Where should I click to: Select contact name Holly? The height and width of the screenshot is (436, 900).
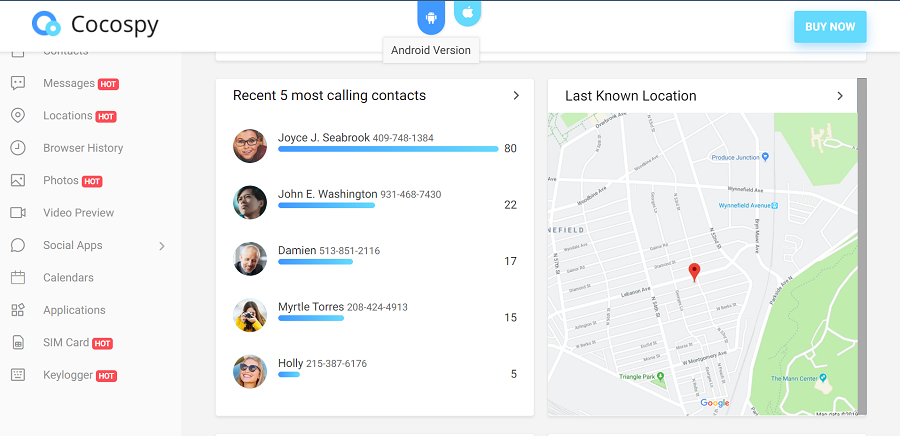(x=290, y=363)
